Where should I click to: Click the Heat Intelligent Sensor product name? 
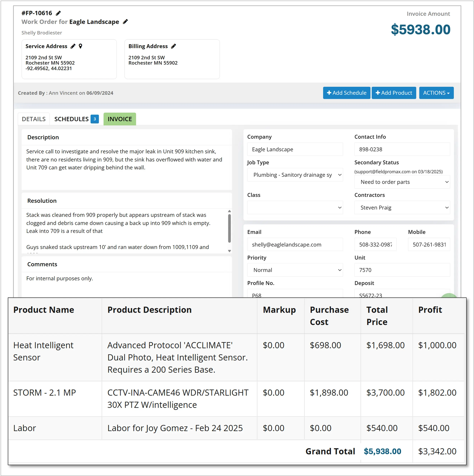pos(43,351)
